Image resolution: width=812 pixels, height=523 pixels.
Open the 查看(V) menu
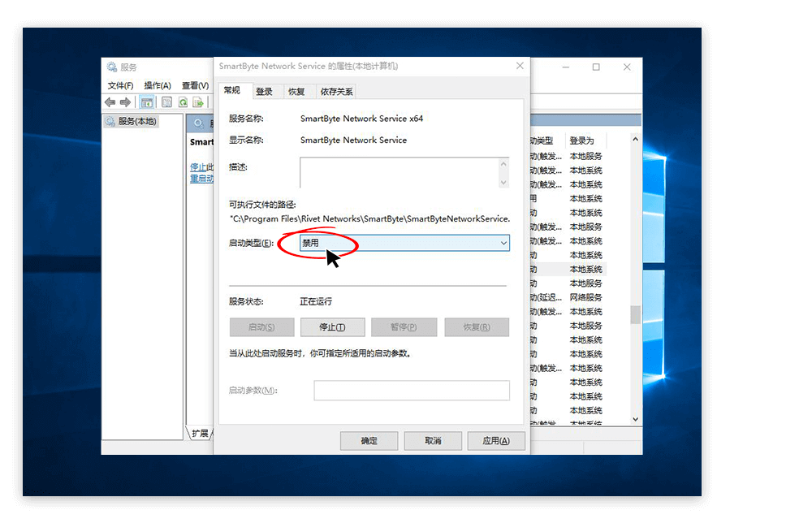click(x=195, y=85)
